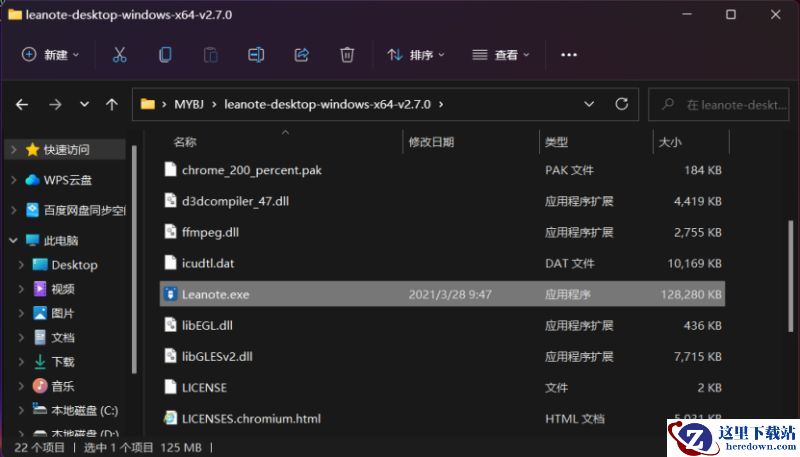Click the 2021/3/28 9:47 date cell
This screenshot has width=800, height=457.
(x=450, y=294)
